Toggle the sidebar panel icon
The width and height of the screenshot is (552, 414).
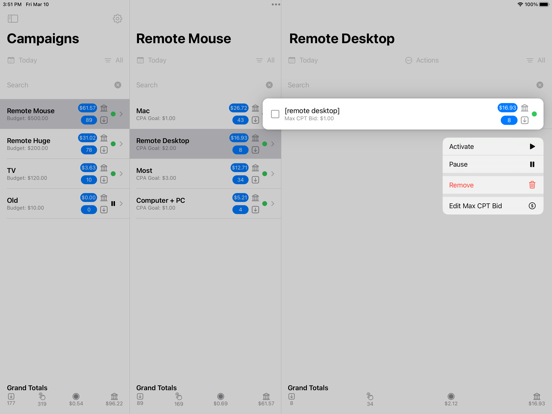pyautogui.click(x=13, y=18)
